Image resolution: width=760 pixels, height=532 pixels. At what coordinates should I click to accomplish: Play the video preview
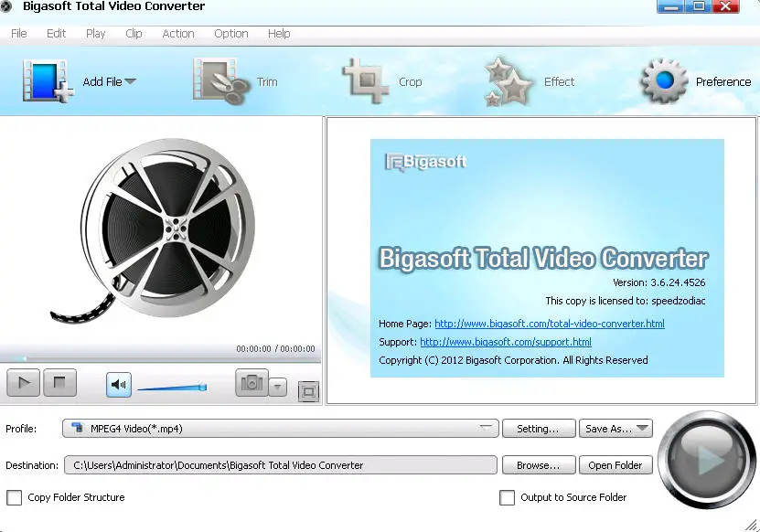point(23,383)
